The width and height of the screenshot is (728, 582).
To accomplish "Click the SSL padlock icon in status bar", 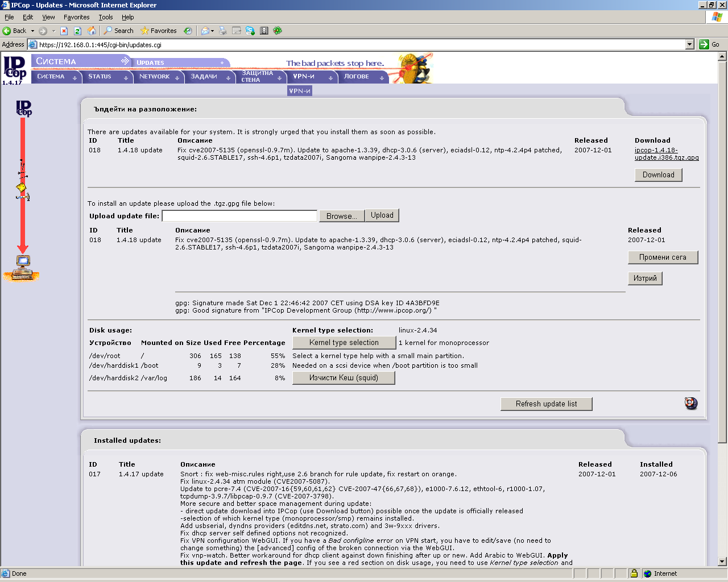I will (634, 573).
